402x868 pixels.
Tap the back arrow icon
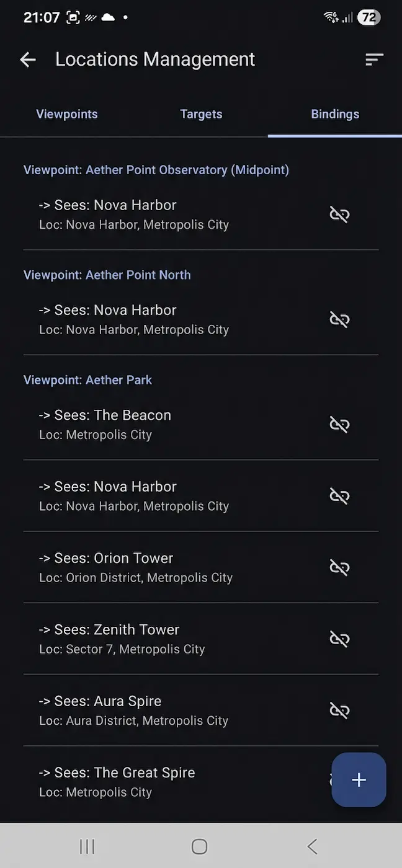28,60
